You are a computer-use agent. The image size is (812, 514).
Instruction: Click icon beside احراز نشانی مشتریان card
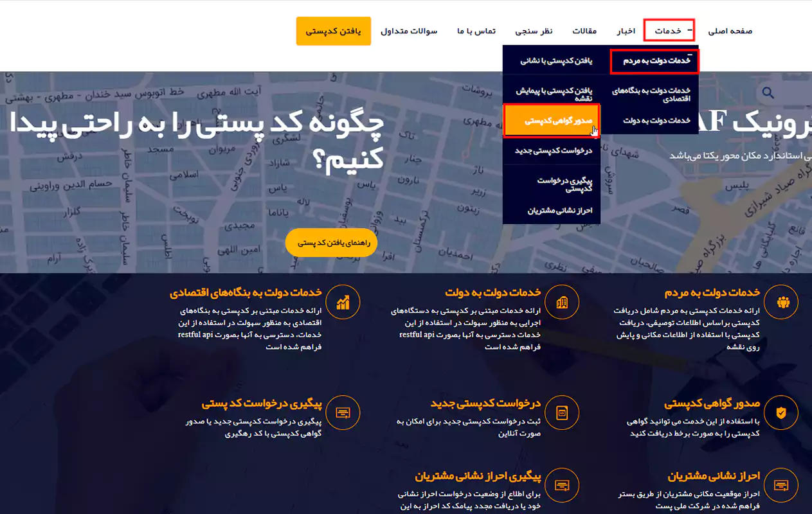click(x=782, y=485)
